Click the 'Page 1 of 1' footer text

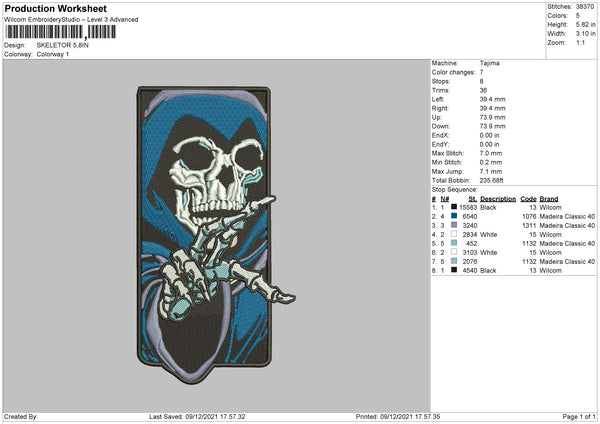(x=579, y=416)
